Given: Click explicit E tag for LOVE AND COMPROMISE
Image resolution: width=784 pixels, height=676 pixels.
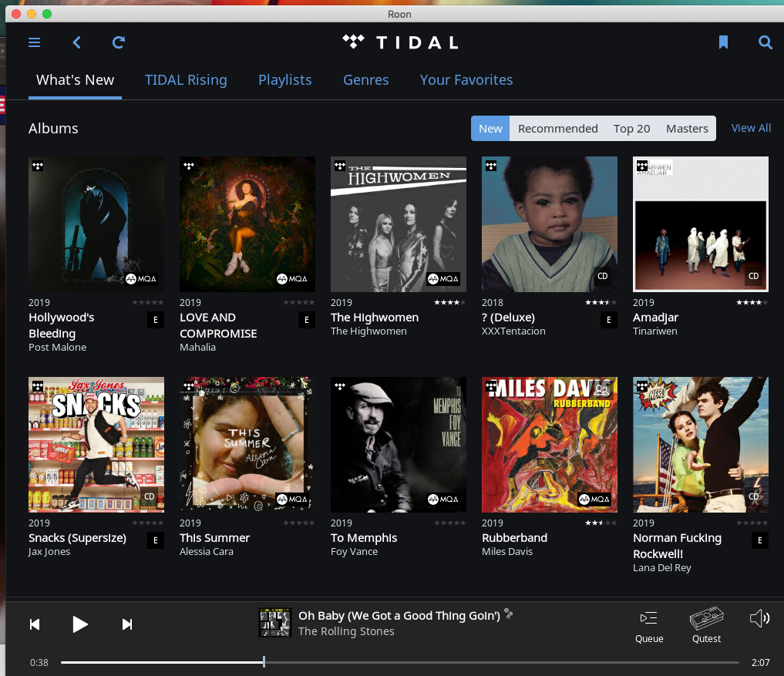Looking at the screenshot, I should click(307, 320).
